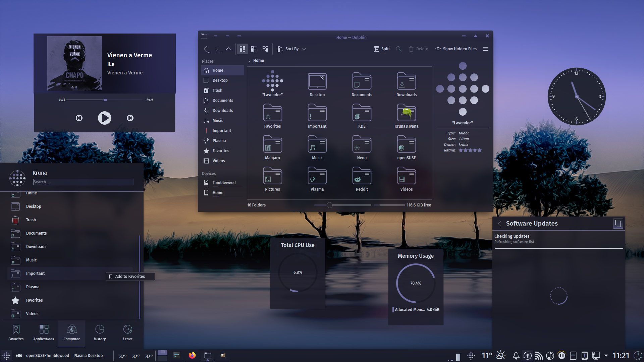The width and height of the screenshot is (644, 362).
Task: Open notifications bell in system tray
Action: point(516,355)
